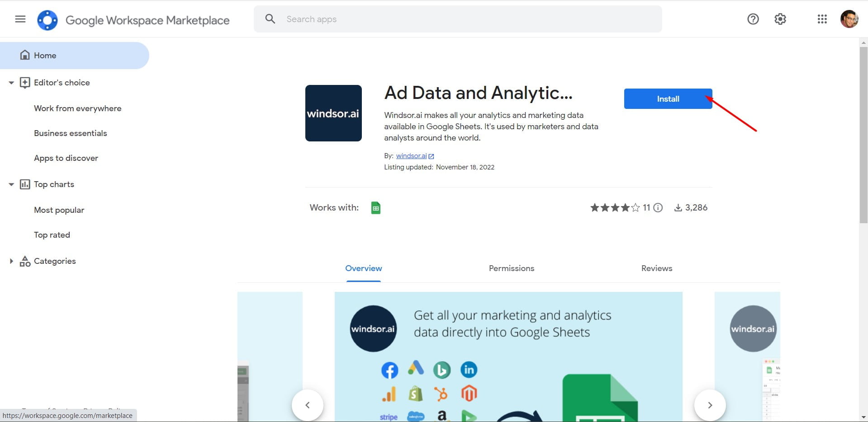Click the windsor.ai app logo

pos(333,113)
